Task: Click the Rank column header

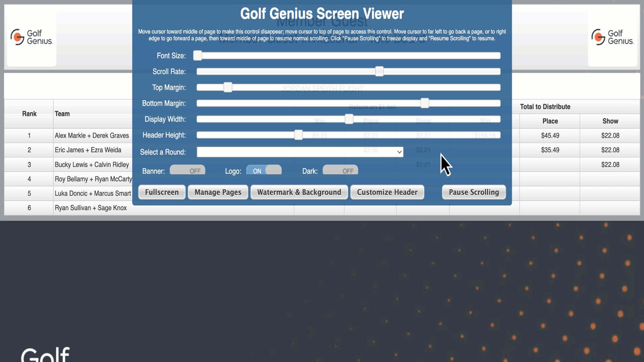Action: [29, 114]
